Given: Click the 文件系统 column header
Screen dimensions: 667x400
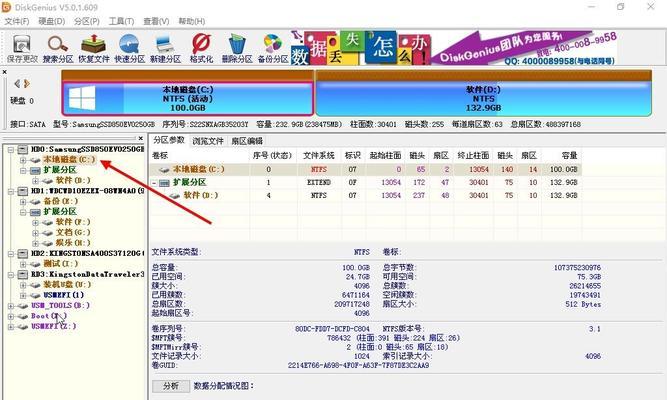Looking at the screenshot, I should click(x=318, y=155).
